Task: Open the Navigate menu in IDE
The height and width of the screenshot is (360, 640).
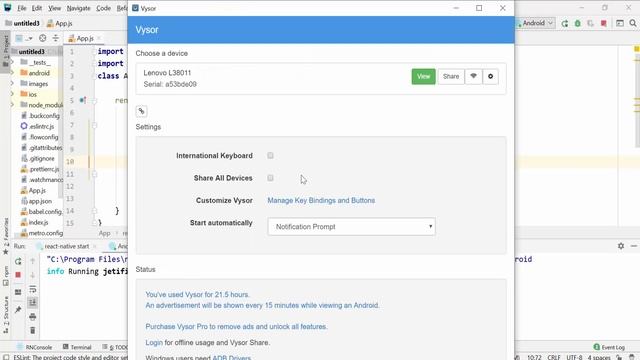Action: (78, 8)
